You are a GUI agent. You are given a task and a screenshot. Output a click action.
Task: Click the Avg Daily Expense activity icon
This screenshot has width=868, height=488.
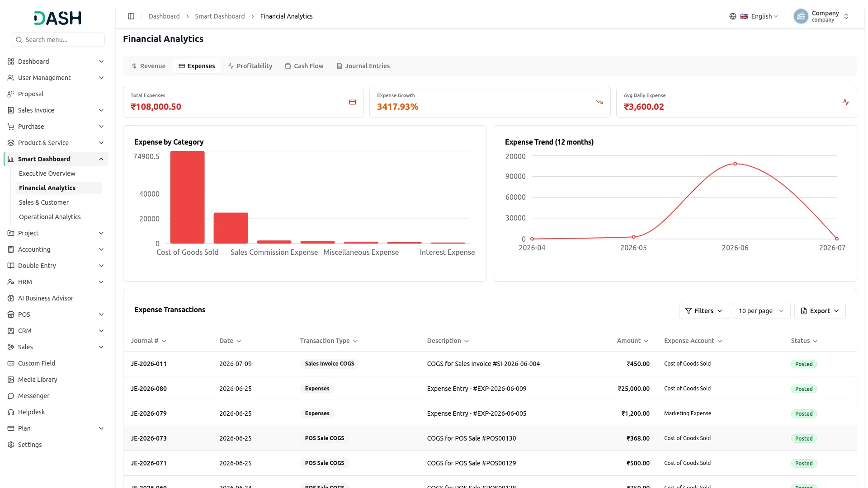point(846,102)
